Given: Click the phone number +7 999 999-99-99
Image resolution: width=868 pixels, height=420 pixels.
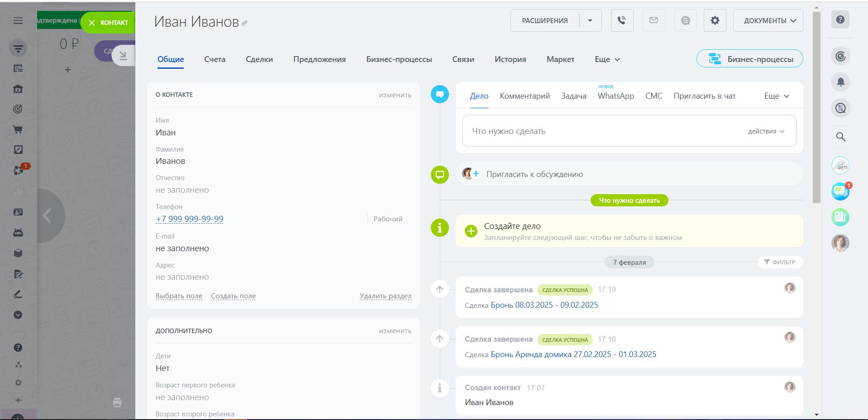Looking at the screenshot, I should (190, 219).
